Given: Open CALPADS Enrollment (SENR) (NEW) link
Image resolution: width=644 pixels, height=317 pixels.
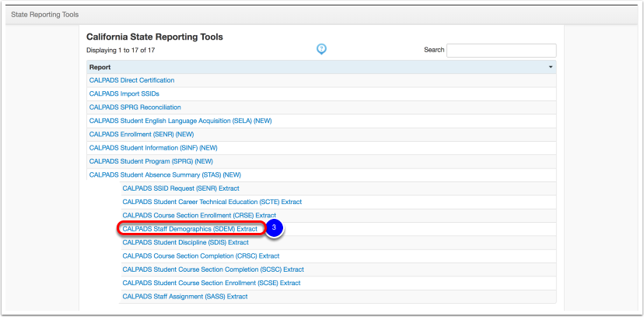Looking at the screenshot, I should (142, 135).
